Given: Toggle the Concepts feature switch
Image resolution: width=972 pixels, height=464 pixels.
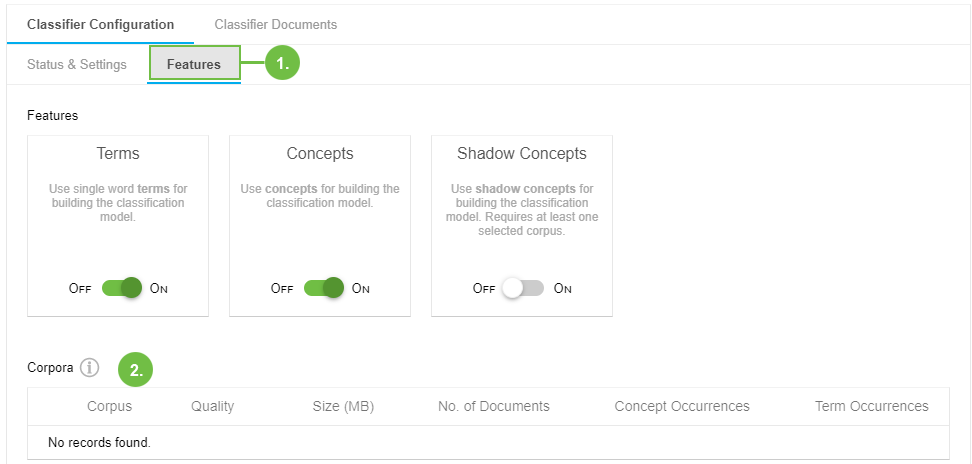Looking at the screenshot, I should [324, 288].
